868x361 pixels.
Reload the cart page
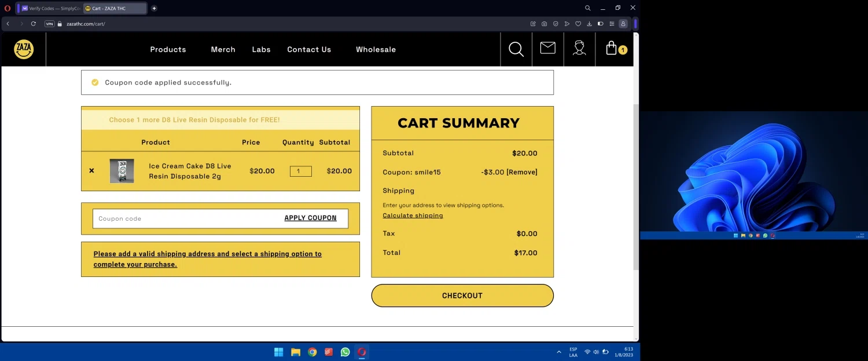[x=34, y=24]
